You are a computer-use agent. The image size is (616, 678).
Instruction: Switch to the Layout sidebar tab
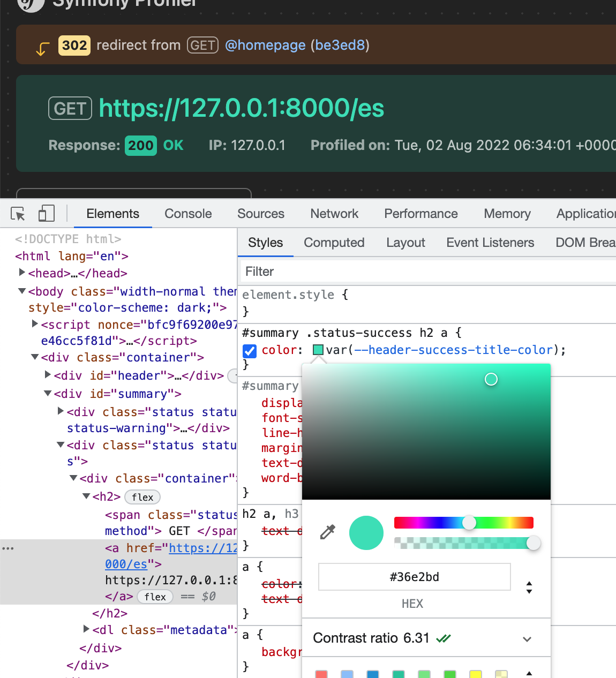(405, 243)
